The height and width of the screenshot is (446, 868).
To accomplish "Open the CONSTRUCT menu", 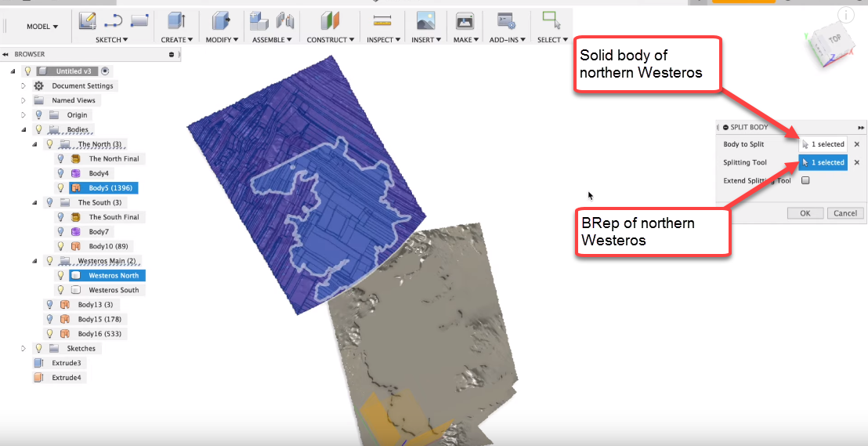I will [x=331, y=40].
